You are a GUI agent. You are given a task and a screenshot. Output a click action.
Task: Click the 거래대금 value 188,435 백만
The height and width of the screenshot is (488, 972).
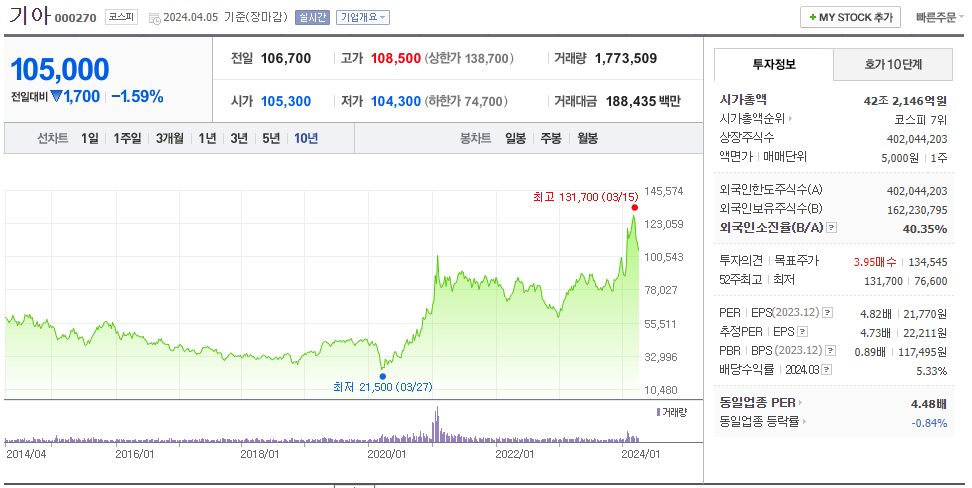point(643,101)
